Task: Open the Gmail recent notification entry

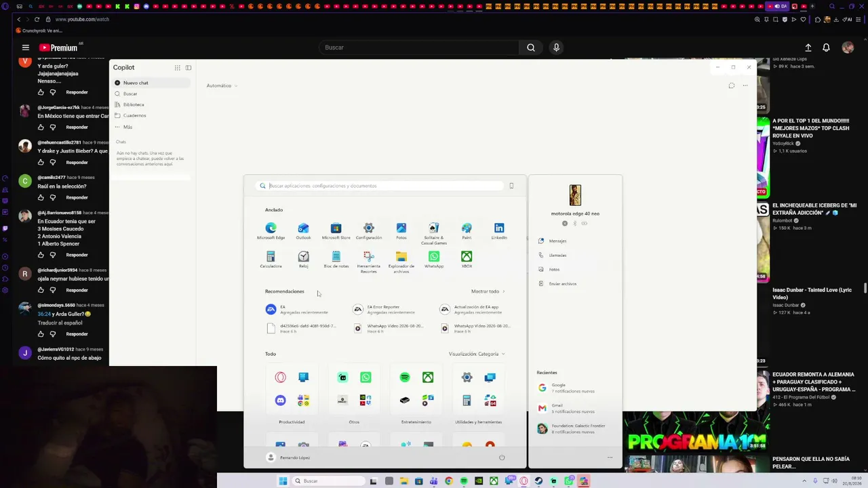Action: pyautogui.click(x=575, y=408)
